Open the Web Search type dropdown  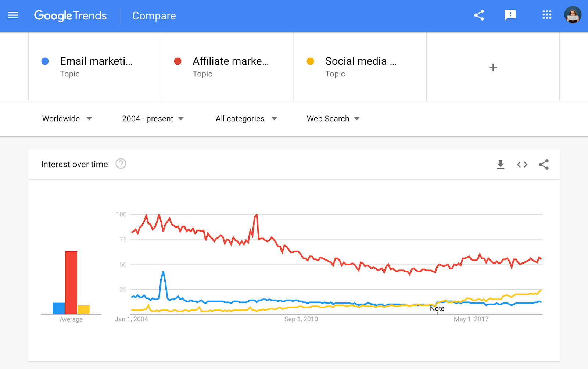(x=333, y=119)
